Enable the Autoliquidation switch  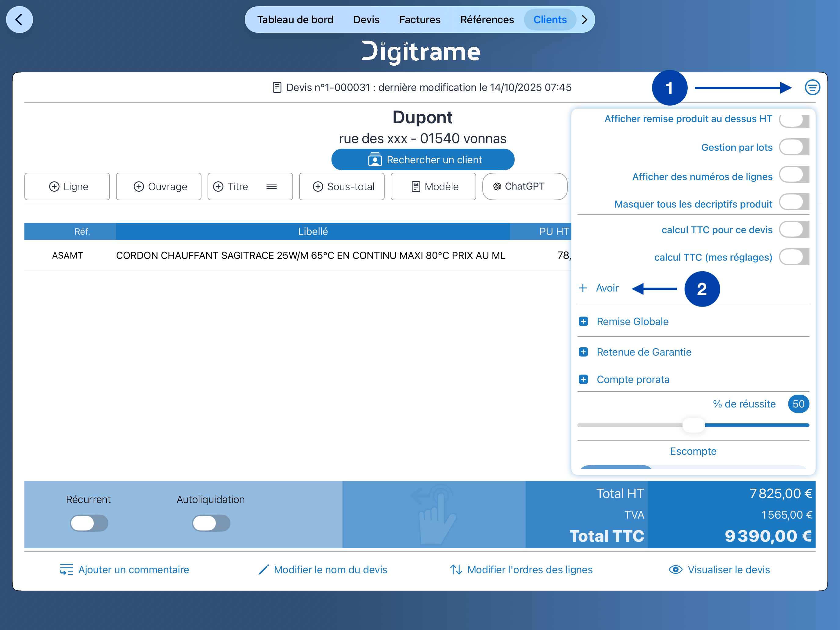click(211, 523)
